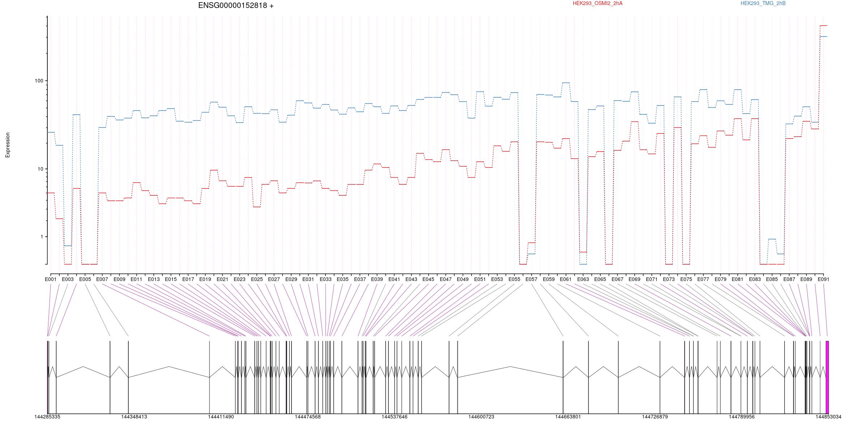
Task: Click exon label E067
Action: tap(617, 279)
